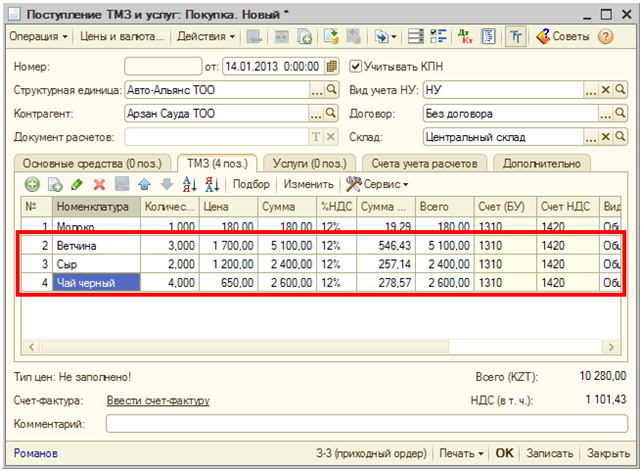Open the calendar picker beside the date field

click(x=332, y=66)
